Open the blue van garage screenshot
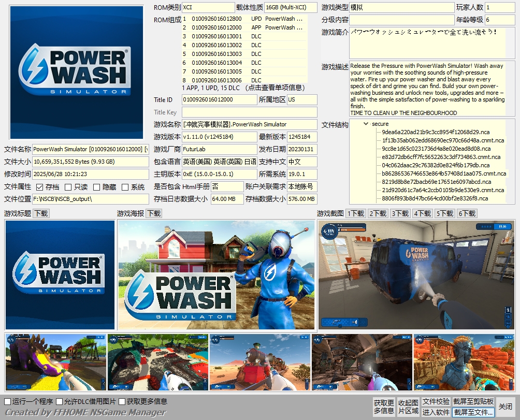Viewport: 520px width, 420px height. [x=416, y=275]
